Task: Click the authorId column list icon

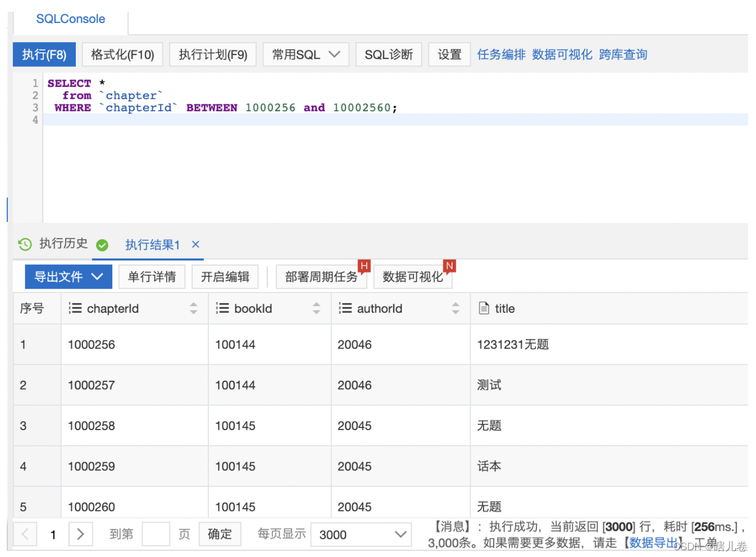Action: tap(345, 308)
